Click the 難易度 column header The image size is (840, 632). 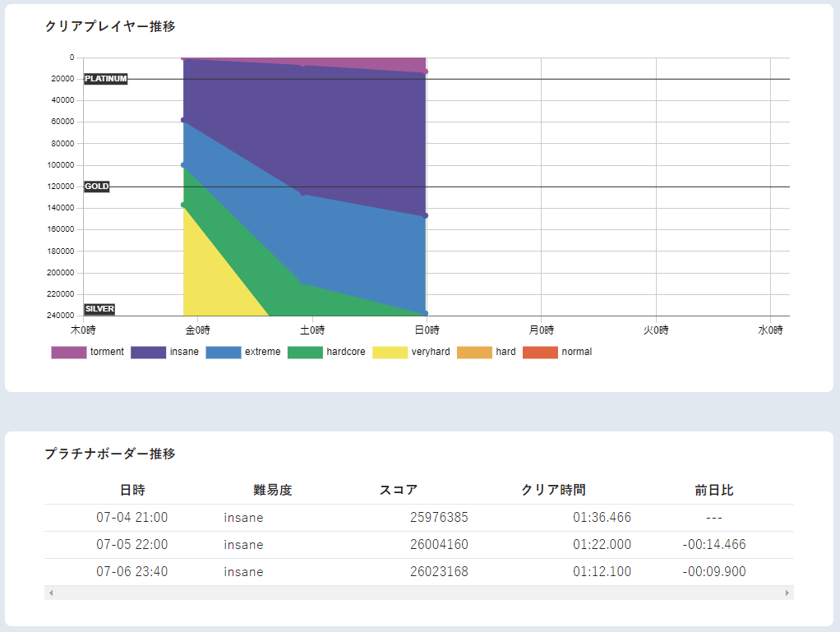pos(273,491)
